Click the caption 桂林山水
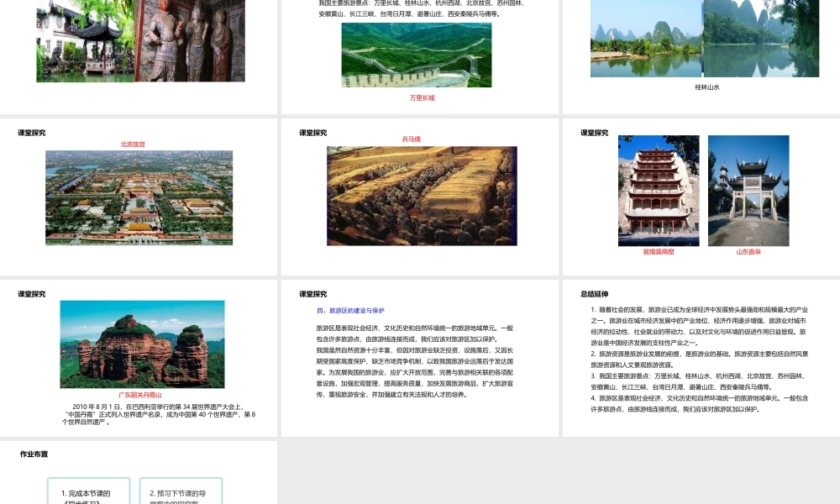 point(707,87)
